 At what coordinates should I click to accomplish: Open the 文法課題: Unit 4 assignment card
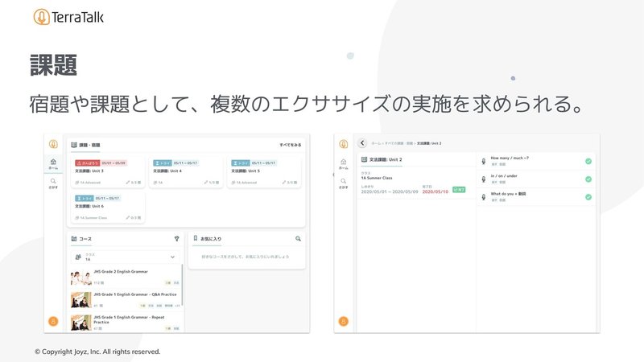pyautogui.click(x=186, y=172)
